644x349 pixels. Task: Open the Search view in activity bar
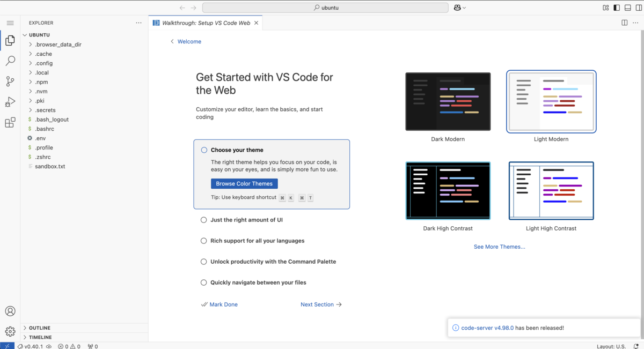coord(10,61)
